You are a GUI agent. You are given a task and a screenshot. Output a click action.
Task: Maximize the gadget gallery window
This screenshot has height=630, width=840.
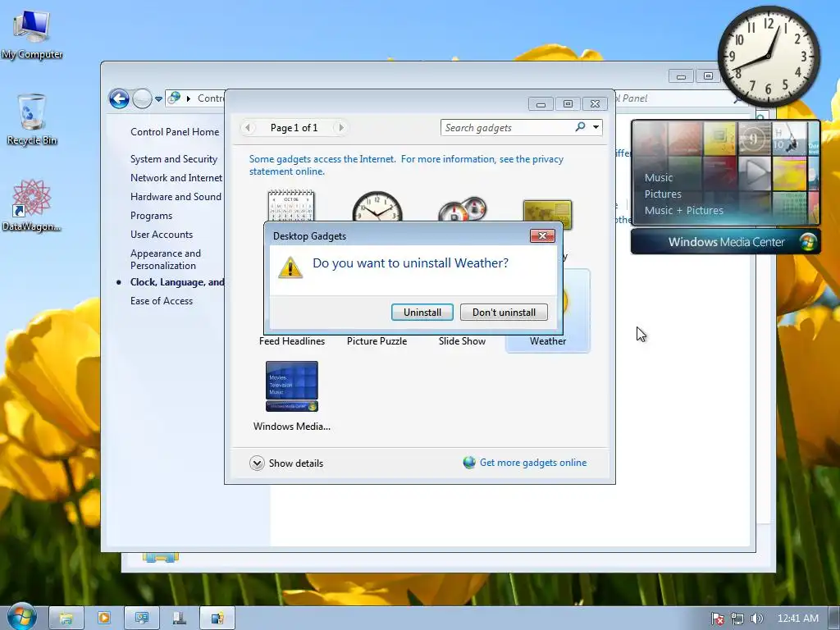click(568, 104)
